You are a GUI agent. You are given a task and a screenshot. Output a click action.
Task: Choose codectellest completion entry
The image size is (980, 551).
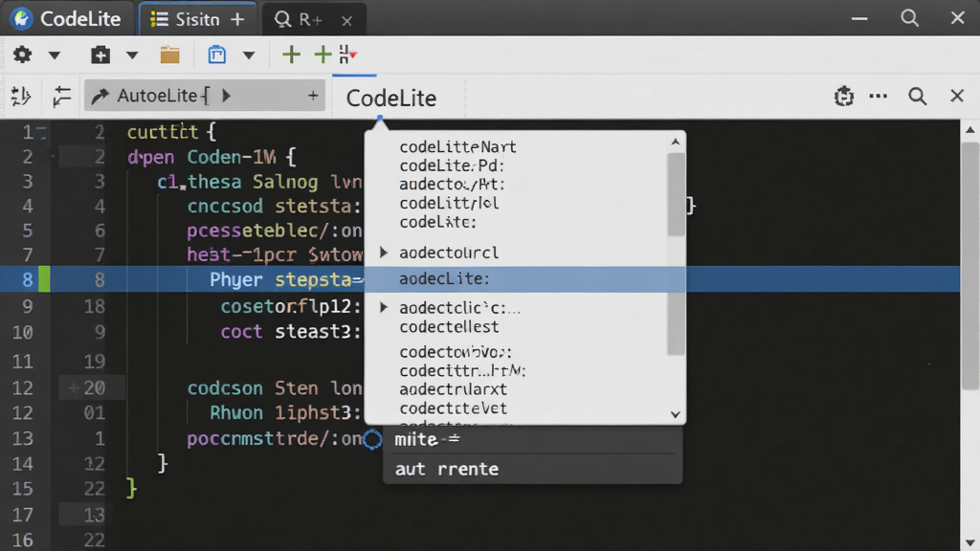click(x=449, y=327)
